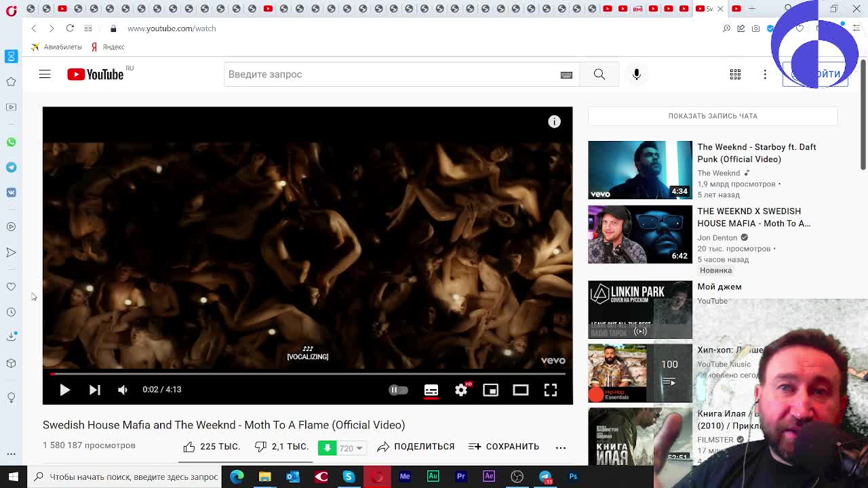The height and width of the screenshot is (488, 868).
Task: Click the Windows taskbar search box
Action: (x=125, y=476)
